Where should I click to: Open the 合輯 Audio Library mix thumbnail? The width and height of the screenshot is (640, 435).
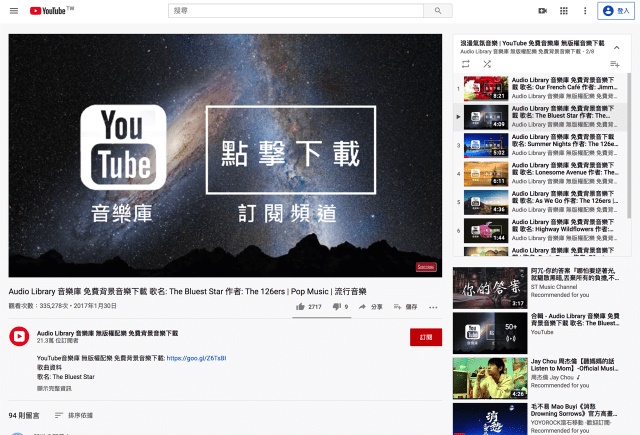click(x=490, y=333)
